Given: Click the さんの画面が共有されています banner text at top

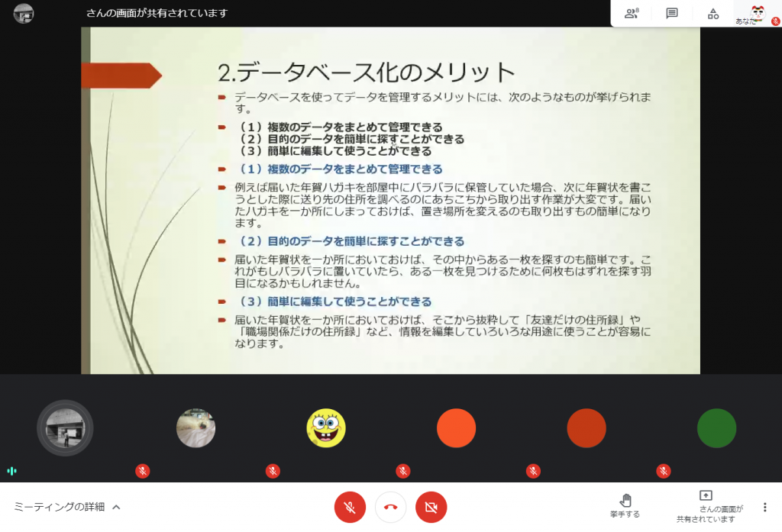Looking at the screenshot, I should click(157, 13).
